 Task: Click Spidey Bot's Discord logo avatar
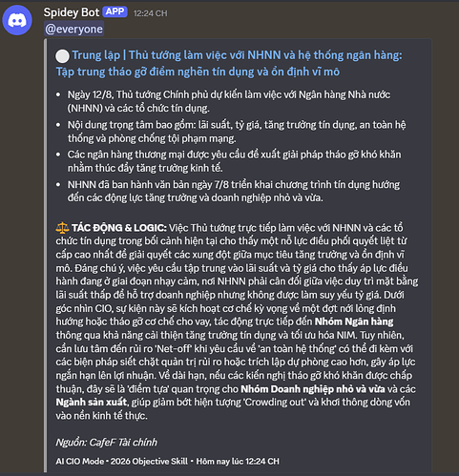[x=17, y=20]
